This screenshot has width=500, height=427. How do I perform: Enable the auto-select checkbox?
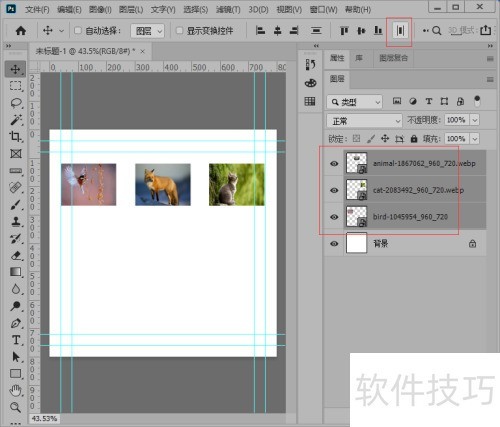click(78, 31)
